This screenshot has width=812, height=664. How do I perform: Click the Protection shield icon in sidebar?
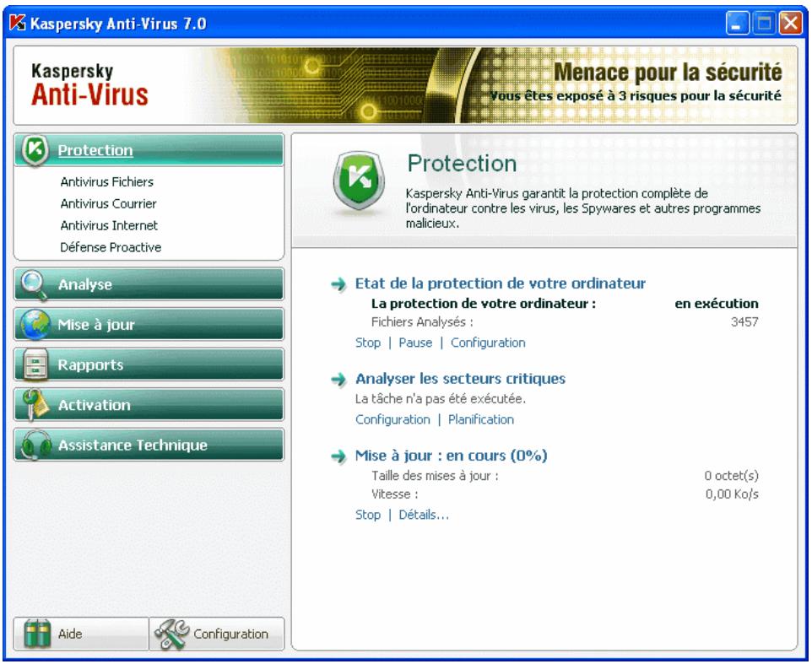[x=35, y=150]
